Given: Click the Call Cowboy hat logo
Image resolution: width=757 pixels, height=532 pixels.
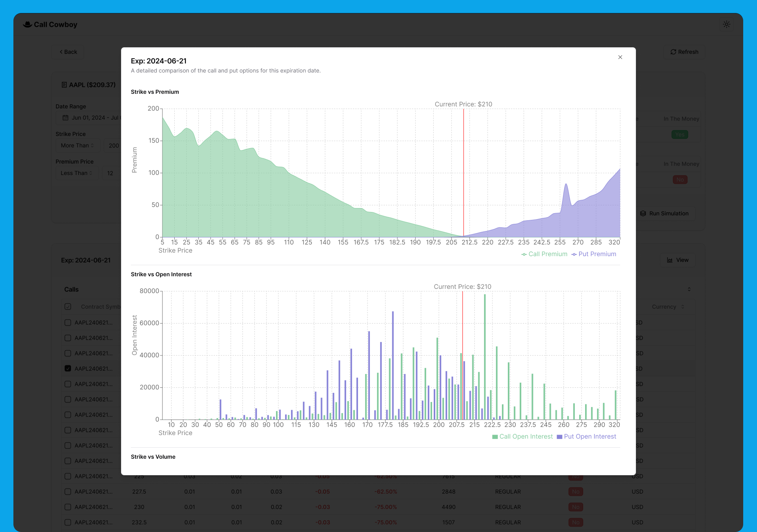Looking at the screenshot, I should click(x=28, y=24).
